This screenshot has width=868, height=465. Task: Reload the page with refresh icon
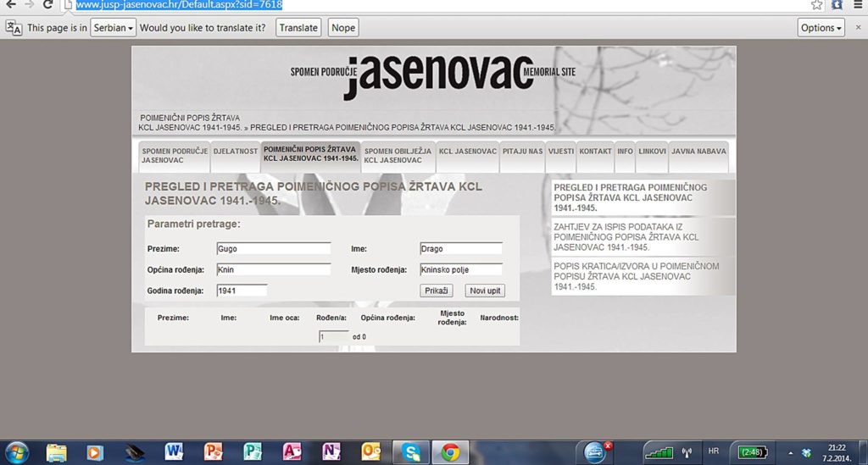(47, 4)
